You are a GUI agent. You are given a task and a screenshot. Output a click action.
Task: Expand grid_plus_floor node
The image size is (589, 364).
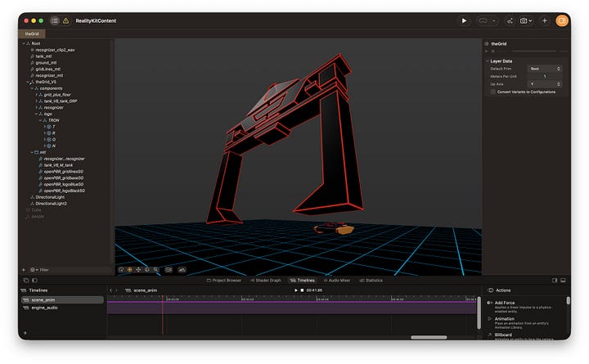[37, 95]
